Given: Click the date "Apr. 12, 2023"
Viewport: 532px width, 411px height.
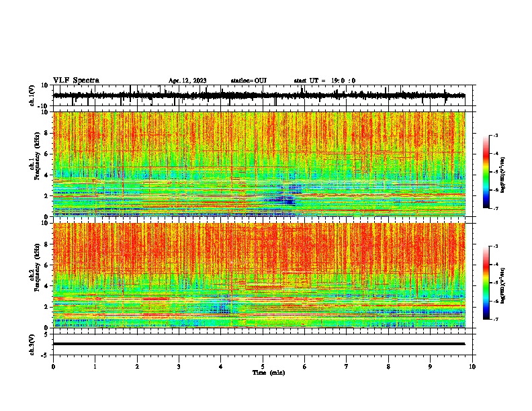Looking at the screenshot, I should pyautogui.click(x=187, y=81).
